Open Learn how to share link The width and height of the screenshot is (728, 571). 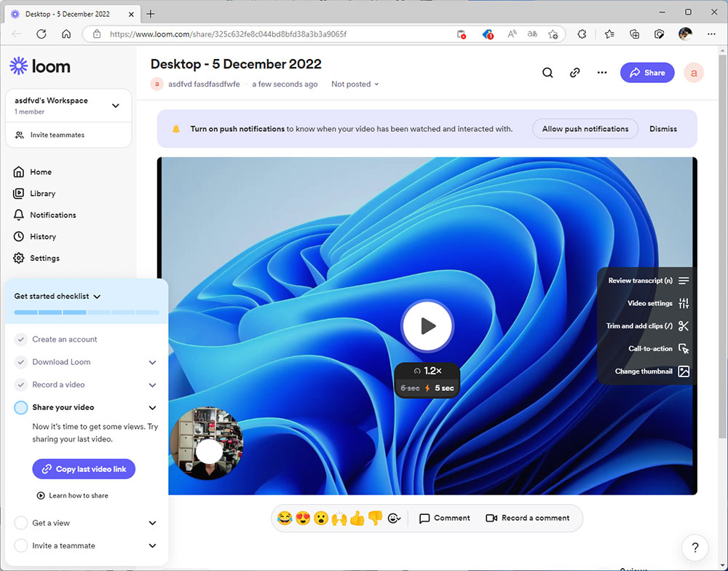pyautogui.click(x=72, y=496)
